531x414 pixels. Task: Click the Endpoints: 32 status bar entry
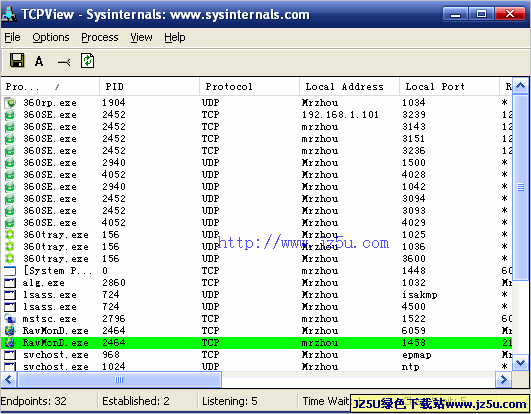point(34,401)
